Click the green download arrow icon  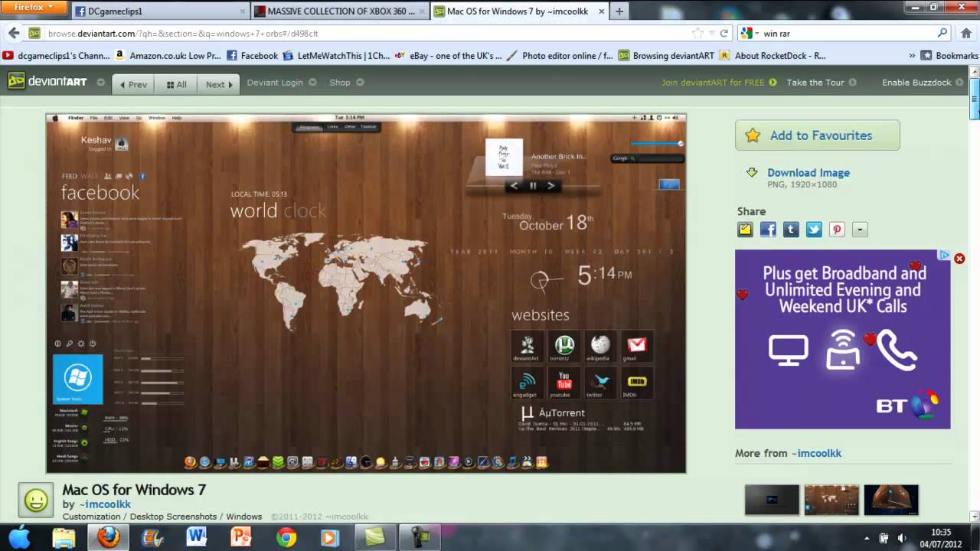point(752,173)
